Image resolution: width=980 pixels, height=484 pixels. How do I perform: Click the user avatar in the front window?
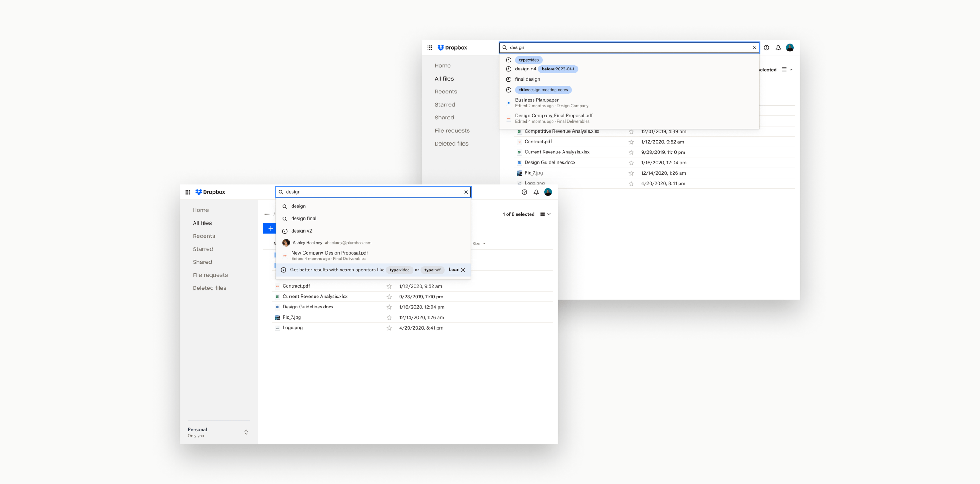(x=548, y=192)
